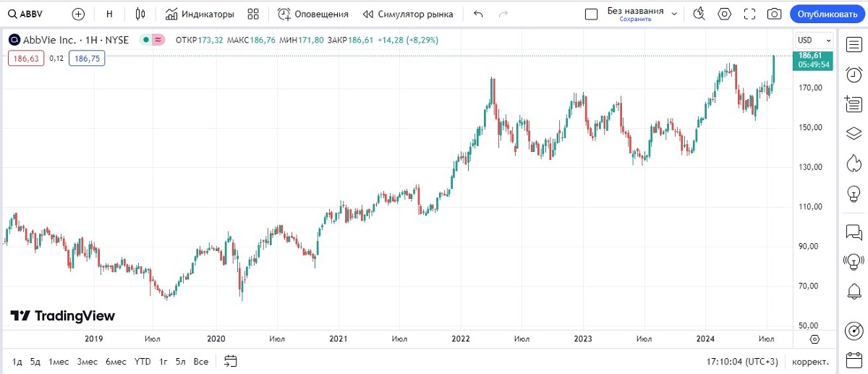Click the 0,12 spread value
This screenshot has width=868, height=374.
pos(56,59)
